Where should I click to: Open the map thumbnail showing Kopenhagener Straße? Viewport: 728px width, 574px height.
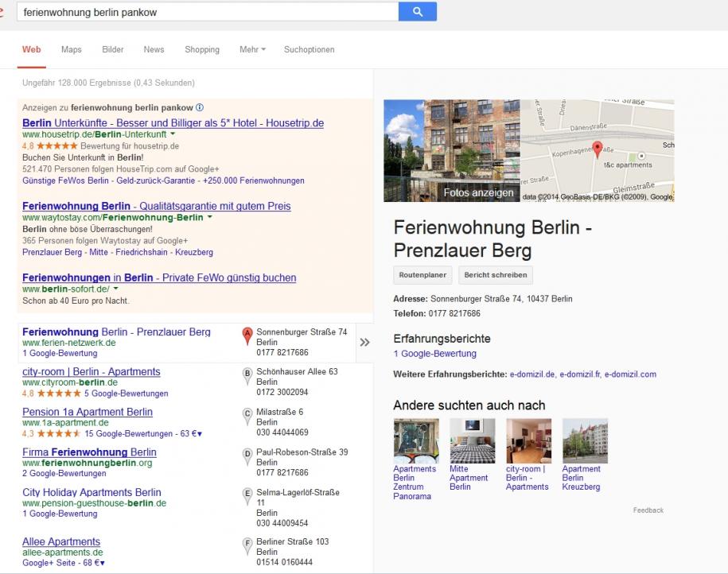[597, 150]
